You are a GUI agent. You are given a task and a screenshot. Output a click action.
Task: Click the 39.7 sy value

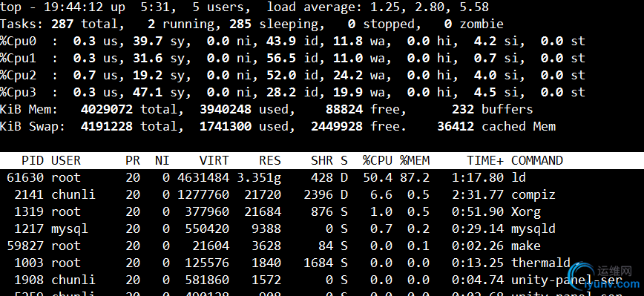pos(148,41)
